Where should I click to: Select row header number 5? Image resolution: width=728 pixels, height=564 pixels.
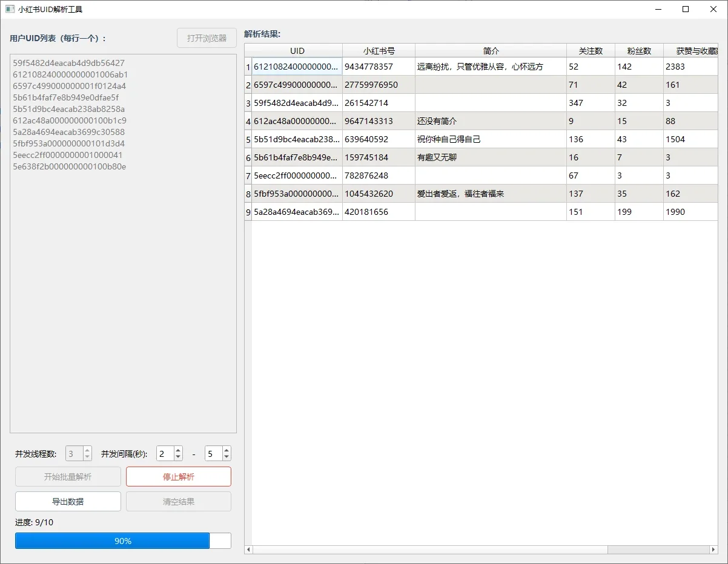click(x=248, y=139)
